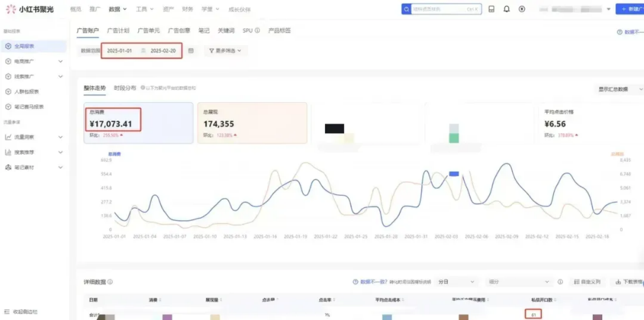Click the 全局报表 sidebar icon
The image size is (644, 320).
tap(8, 46)
